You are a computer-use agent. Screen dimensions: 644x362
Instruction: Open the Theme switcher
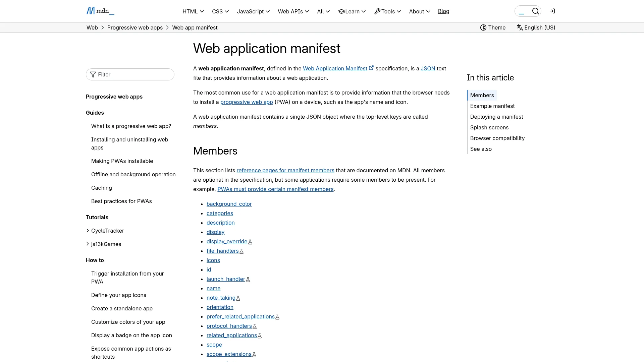[x=492, y=27]
